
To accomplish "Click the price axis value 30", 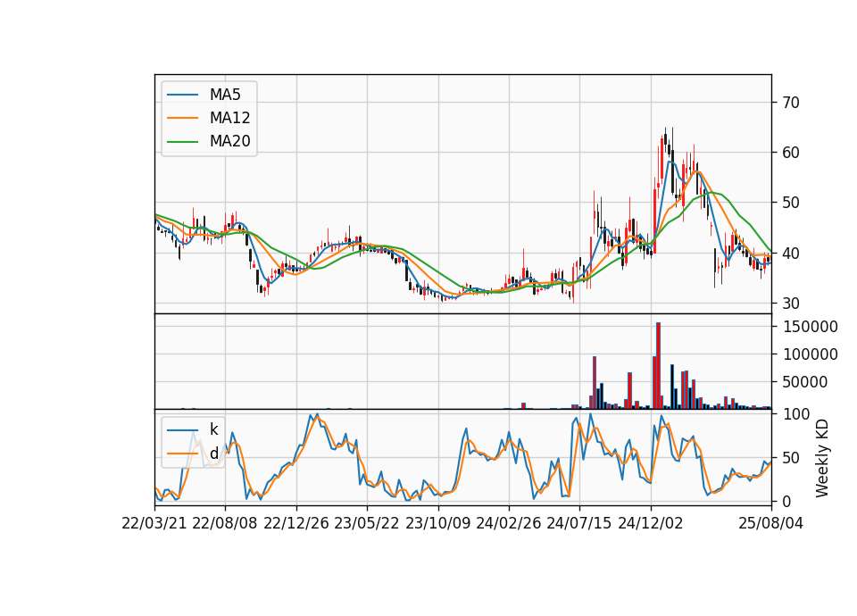I will (x=790, y=304).
